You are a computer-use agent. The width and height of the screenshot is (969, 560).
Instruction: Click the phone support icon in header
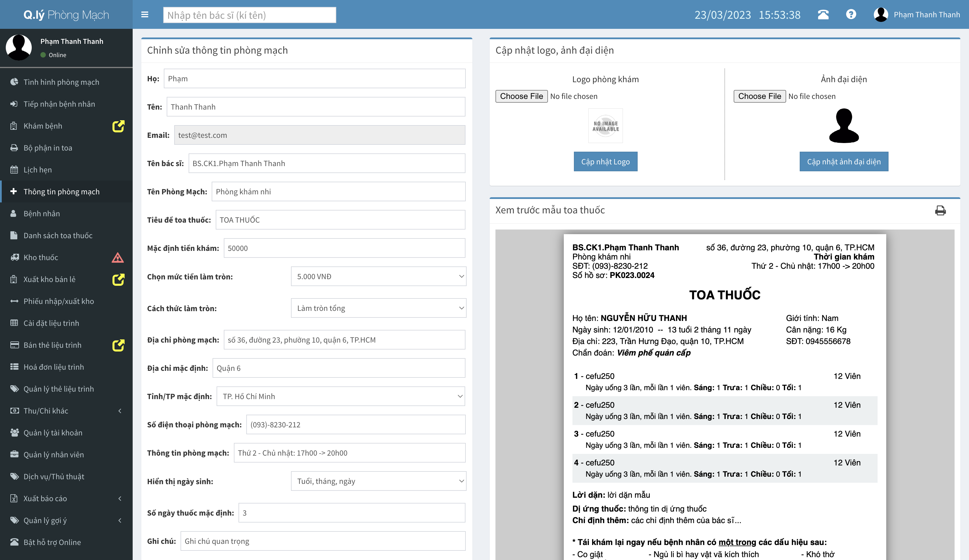(x=823, y=15)
